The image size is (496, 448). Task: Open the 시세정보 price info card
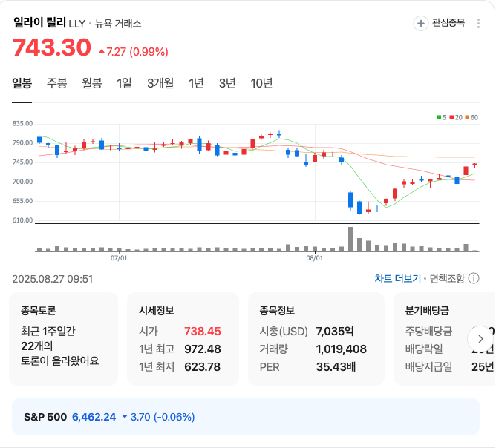(183, 339)
